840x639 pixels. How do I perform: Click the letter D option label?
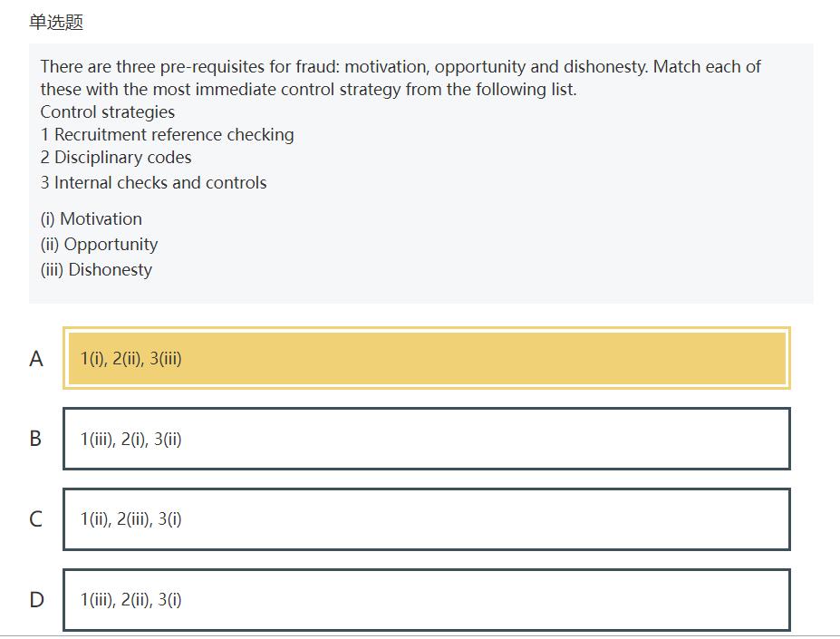pos(36,599)
